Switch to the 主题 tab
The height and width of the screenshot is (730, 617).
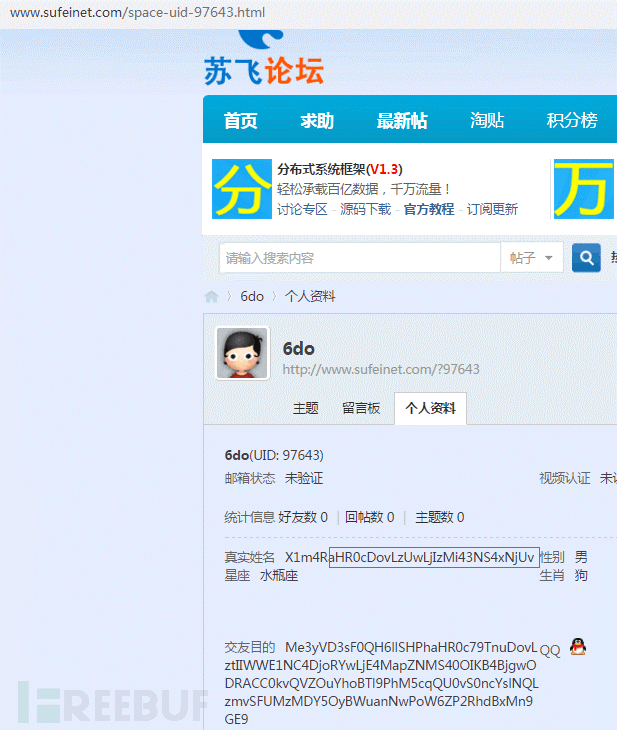[x=306, y=408]
